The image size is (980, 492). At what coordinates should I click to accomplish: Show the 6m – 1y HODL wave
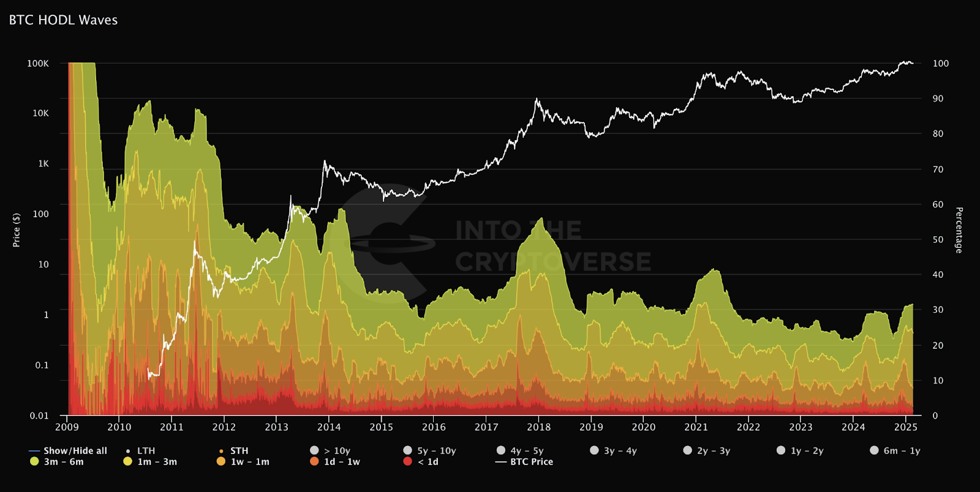coord(895,450)
